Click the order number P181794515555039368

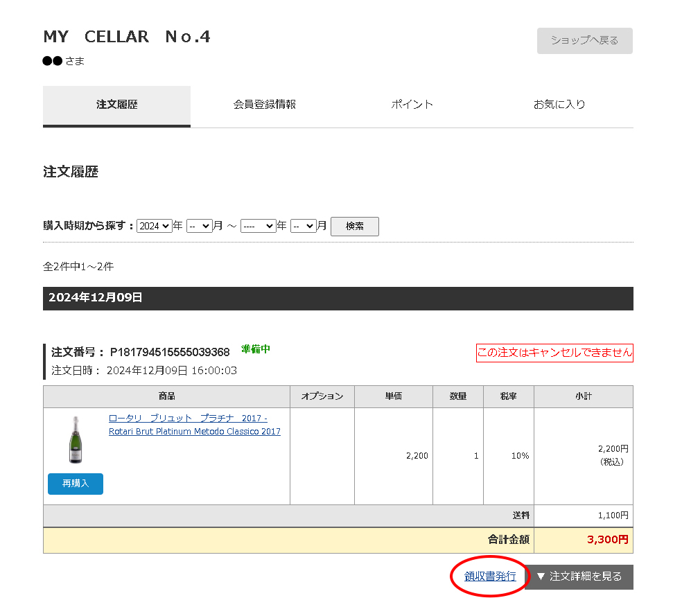pyautogui.click(x=170, y=352)
